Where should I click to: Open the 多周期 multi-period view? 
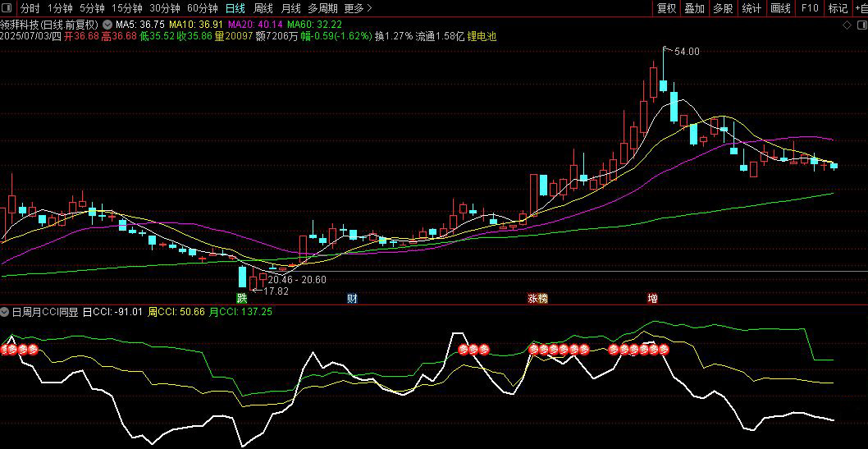pos(322,8)
